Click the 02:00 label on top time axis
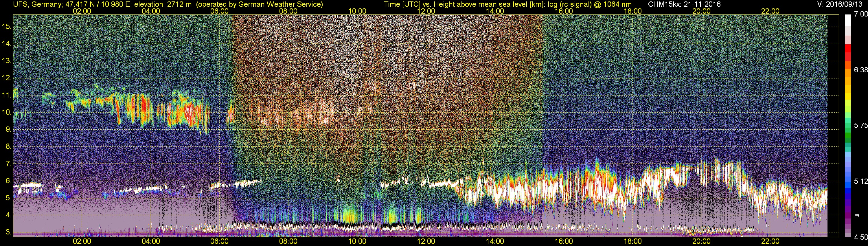This screenshot has height=246, width=868. (82, 11)
